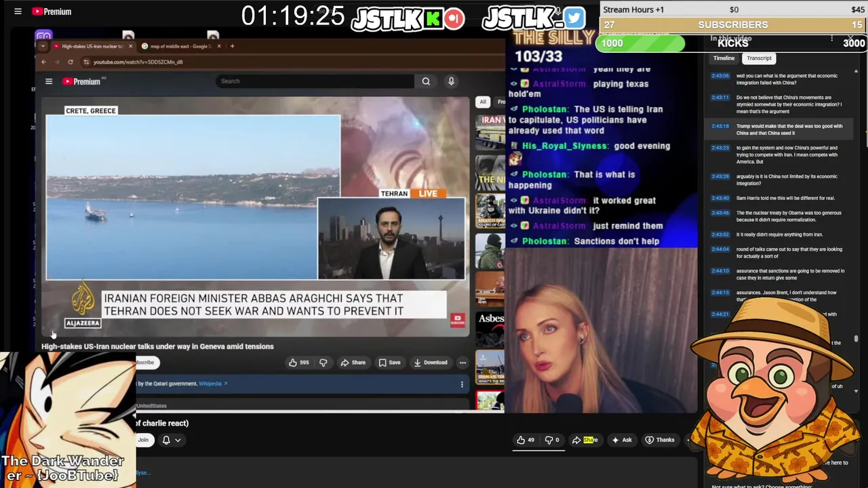The height and width of the screenshot is (488, 868).
Task: Jump to transcript timestamp 2:43:11
Action: (719, 98)
